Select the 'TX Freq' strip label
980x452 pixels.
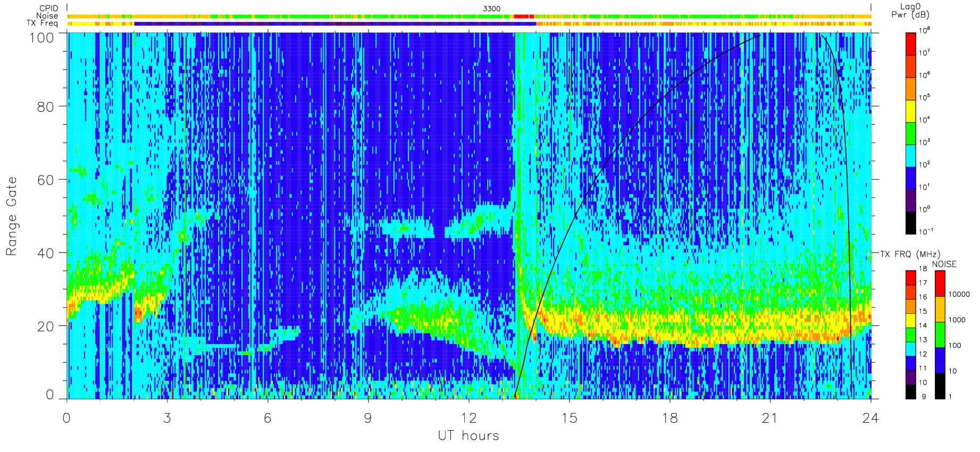coord(42,23)
